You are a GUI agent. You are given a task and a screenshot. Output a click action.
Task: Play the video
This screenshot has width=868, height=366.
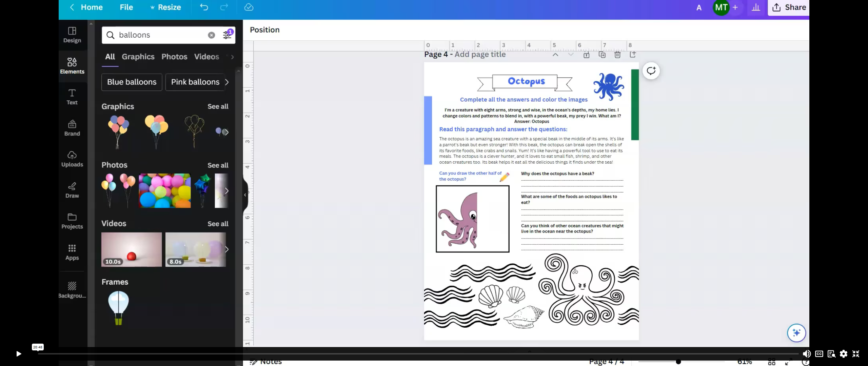(19, 354)
